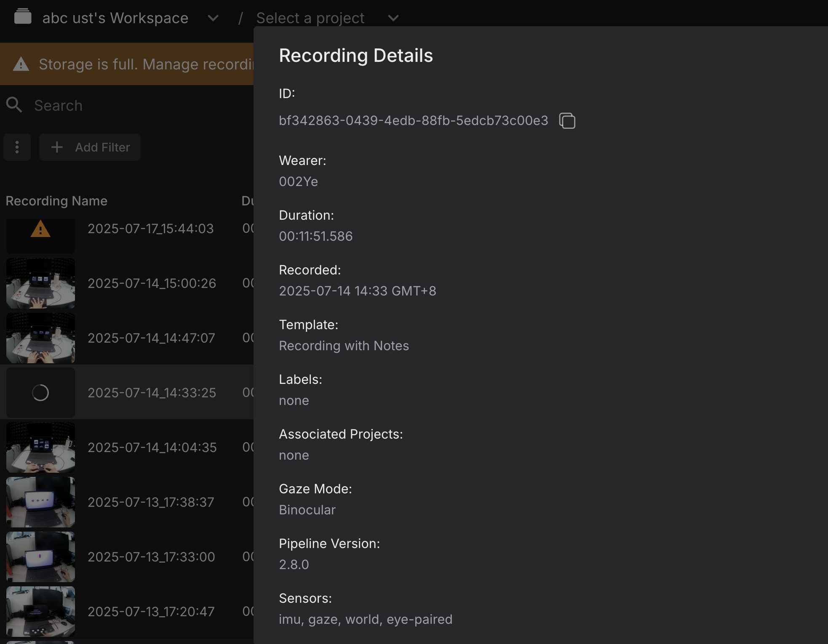
Task: Click the storage full warning triangle icon
Action: pyautogui.click(x=21, y=64)
